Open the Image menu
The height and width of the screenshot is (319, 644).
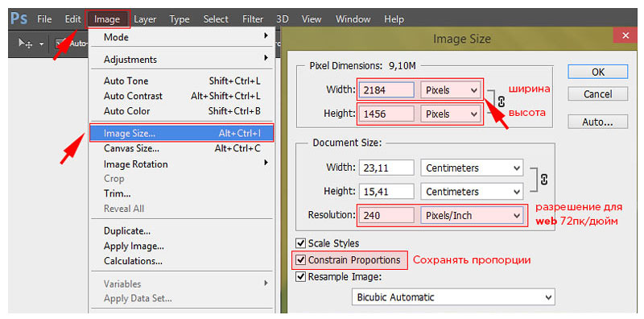coord(107,19)
